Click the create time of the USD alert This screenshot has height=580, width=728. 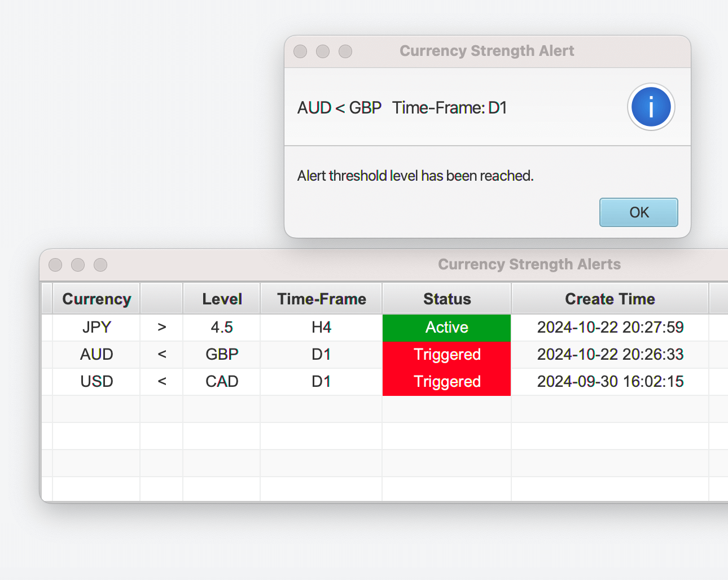(x=609, y=382)
